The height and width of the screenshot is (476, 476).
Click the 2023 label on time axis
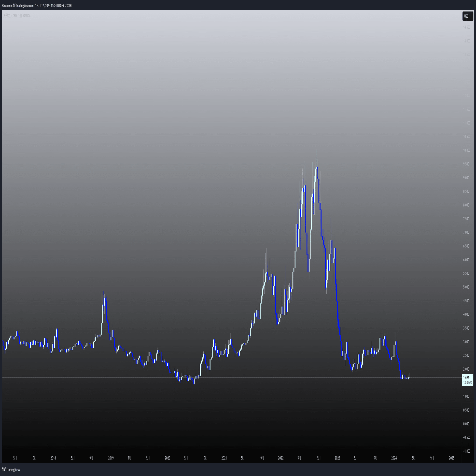[337, 458]
